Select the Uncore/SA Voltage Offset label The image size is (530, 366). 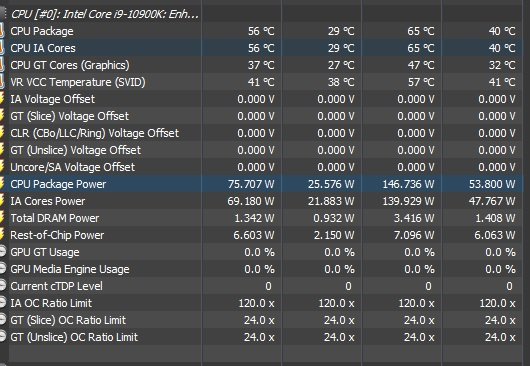coord(73,167)
